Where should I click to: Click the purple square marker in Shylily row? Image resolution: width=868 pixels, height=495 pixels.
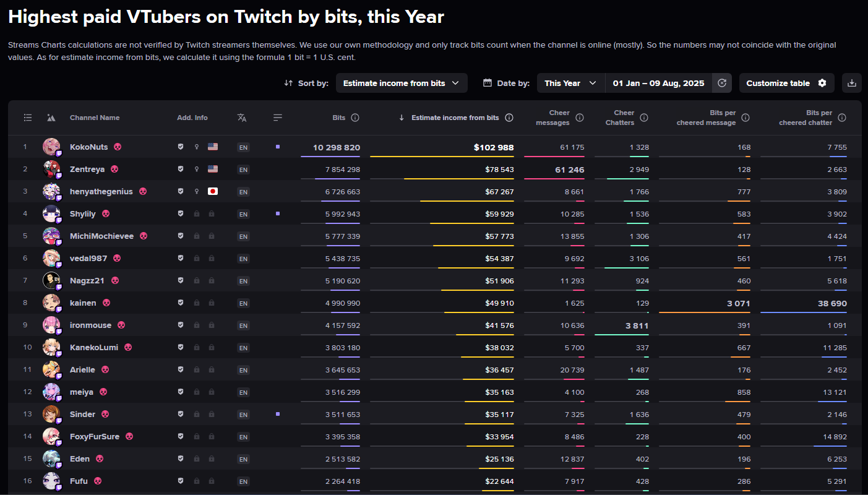pyautogui.click(x=278, y=213)
